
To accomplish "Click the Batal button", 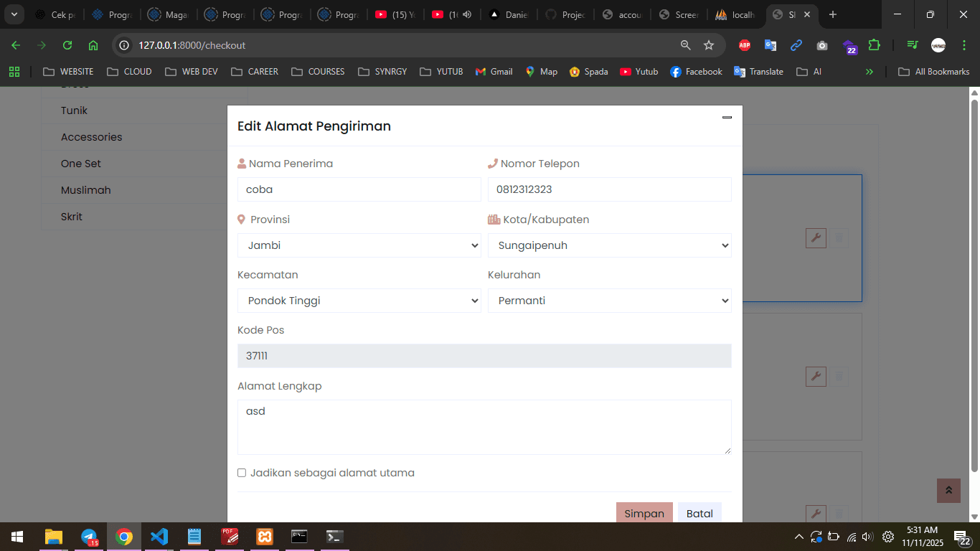I will [x=699, y=512].
